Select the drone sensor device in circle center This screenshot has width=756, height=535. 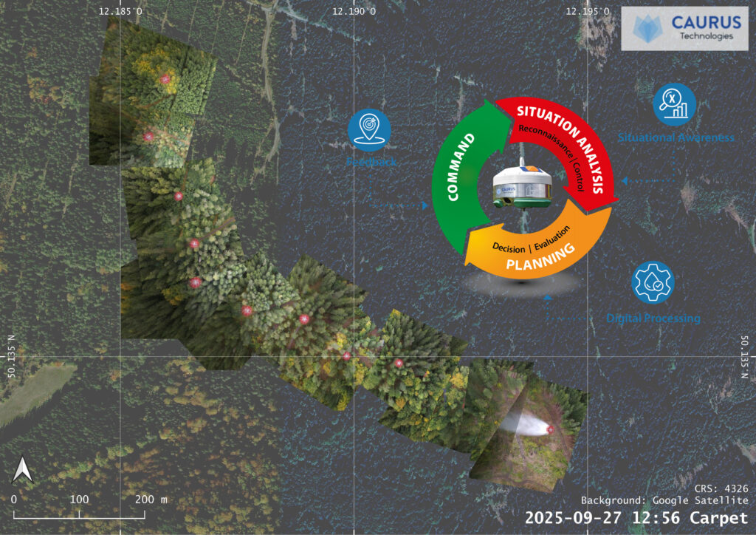(520, 188)
